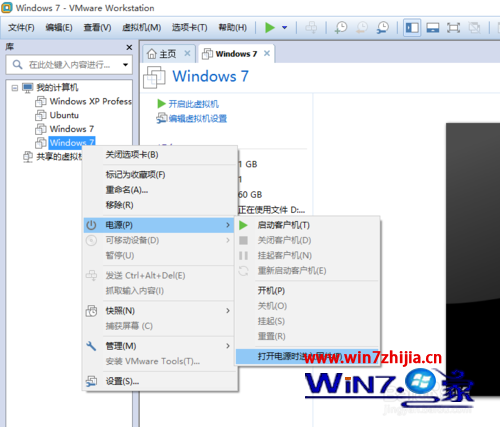Viewport: 500px width, 427px height.
Task: Choose 移除(R) in context menu
Action: click(x=160, y=205)
